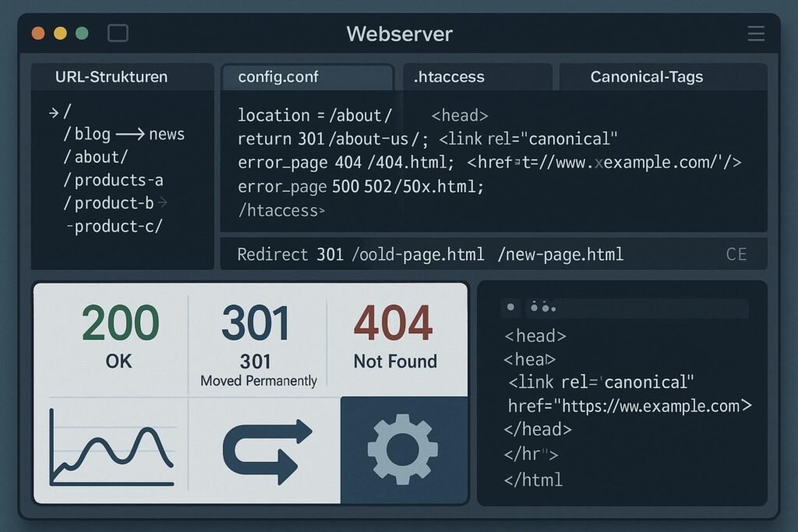
Task: Click the dot icon on the code panel toolbar
Action: (x=510, y=308)
